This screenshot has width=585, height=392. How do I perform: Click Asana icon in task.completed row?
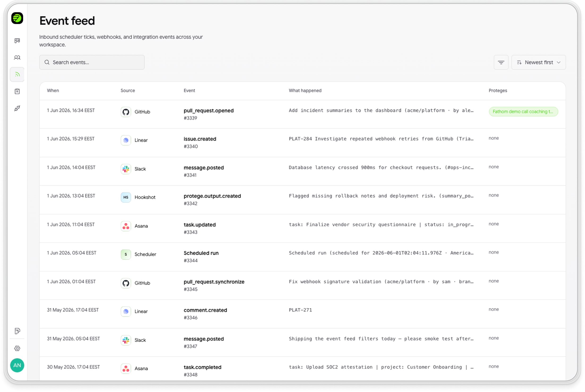click(126, 369)
